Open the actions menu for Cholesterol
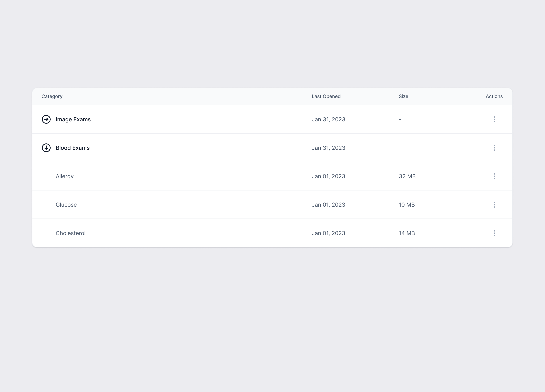The image size is (545, 392). [x=494, y=233]
